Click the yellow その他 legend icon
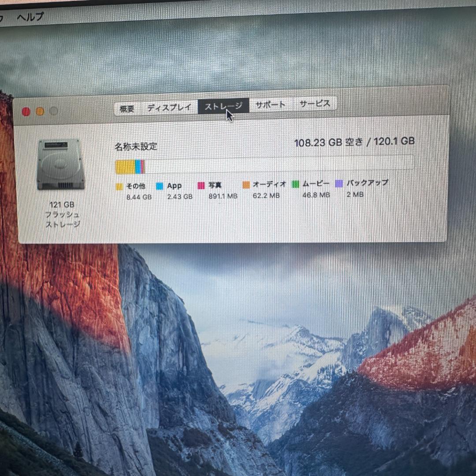476x476 pixels. pyautogui.click(x=119, y=186)
